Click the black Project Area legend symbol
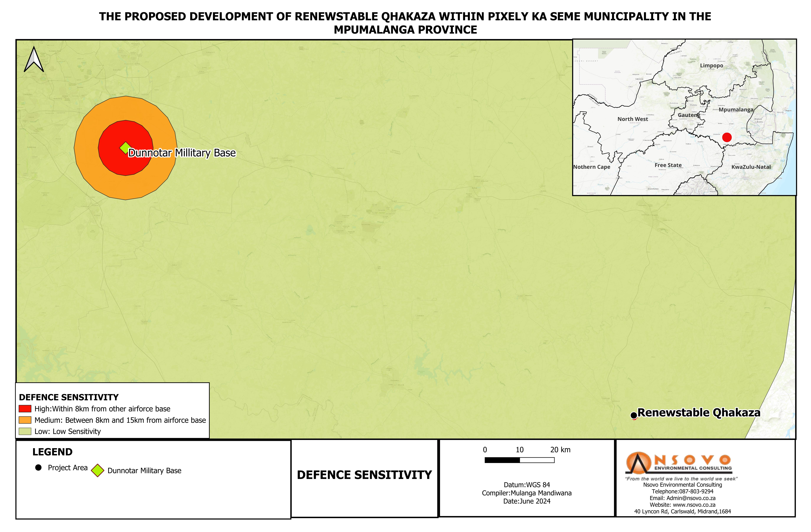811x532 pixels. pos(39,468)
